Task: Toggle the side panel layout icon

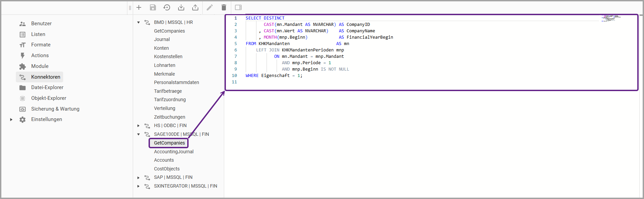Action: click(238, 7)
